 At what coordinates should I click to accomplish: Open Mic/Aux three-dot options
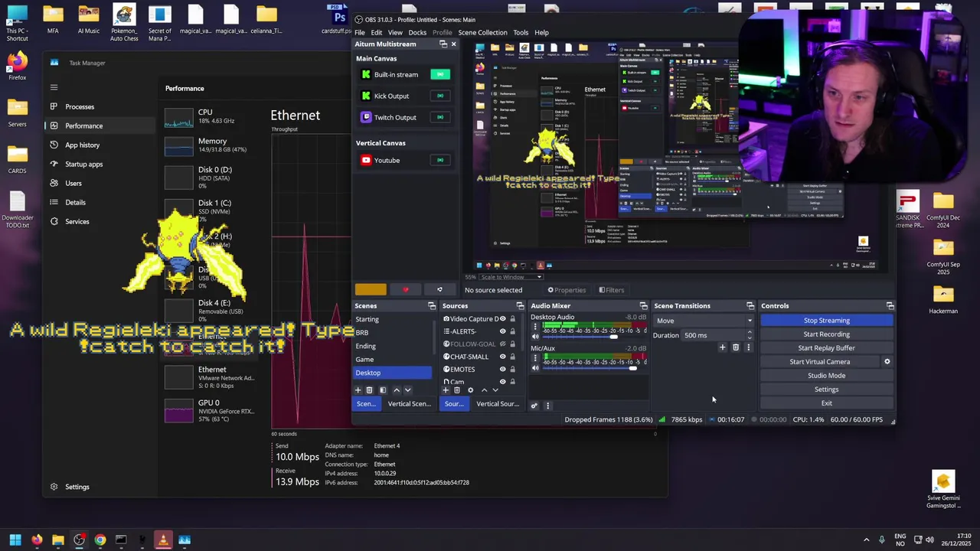[535, 358]
